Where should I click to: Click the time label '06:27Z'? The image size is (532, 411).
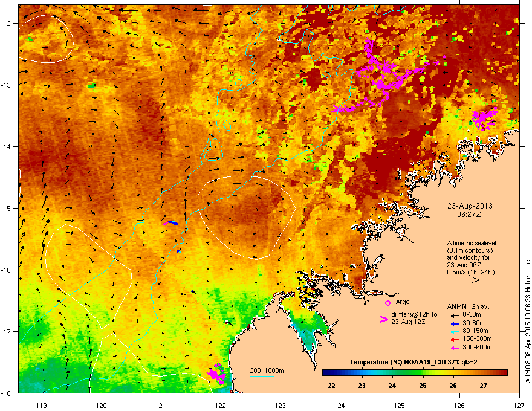click(469, 215)
